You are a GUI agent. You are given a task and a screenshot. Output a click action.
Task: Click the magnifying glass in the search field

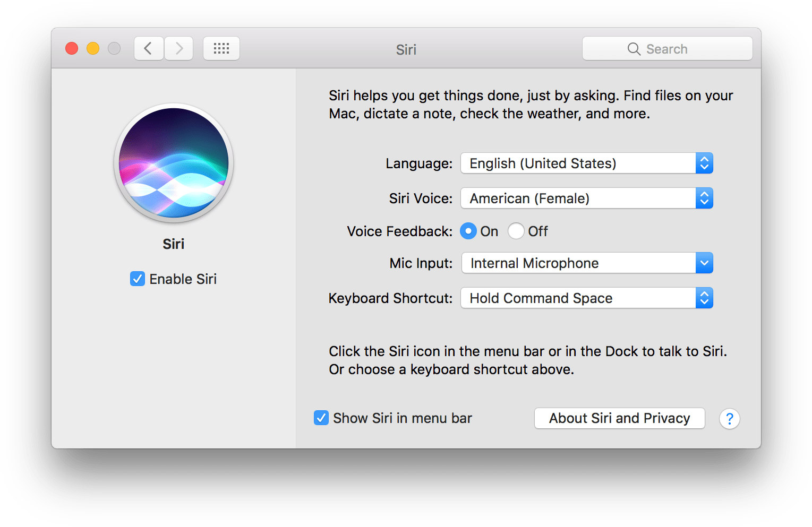pyautogui.click(x=634, y=48)
